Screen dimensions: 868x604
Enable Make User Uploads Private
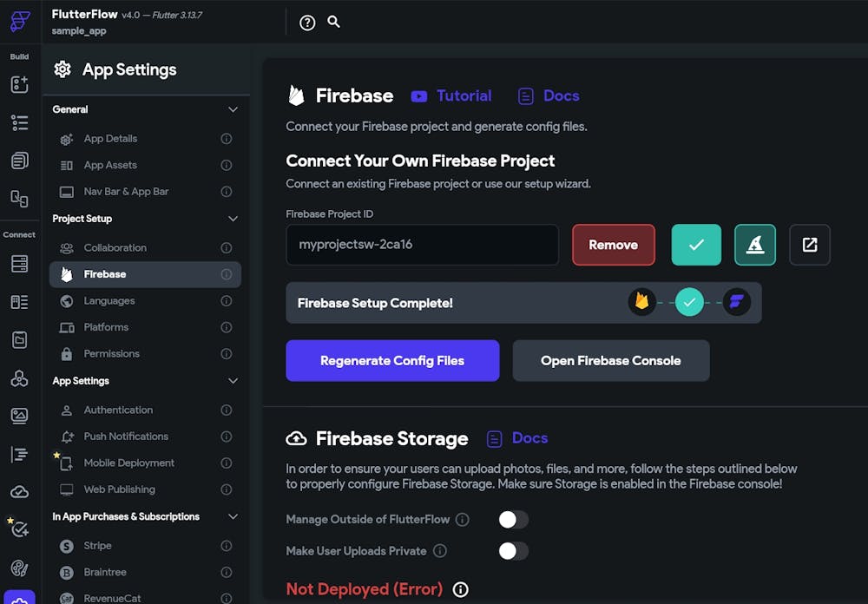coord(512,551)
